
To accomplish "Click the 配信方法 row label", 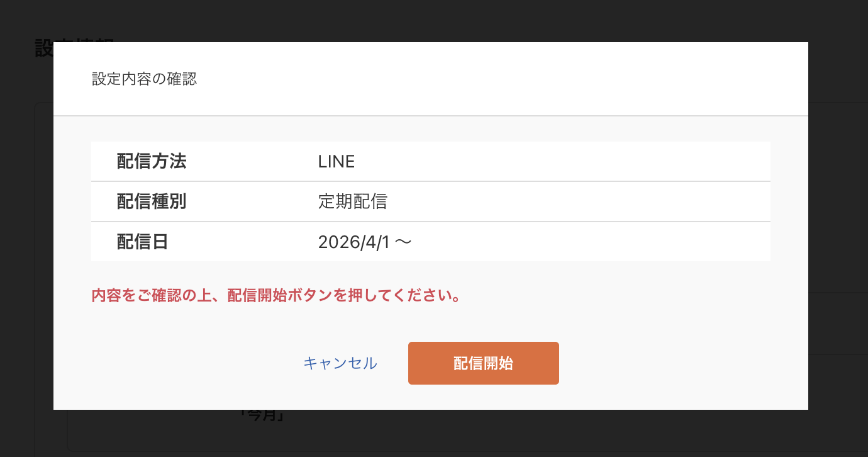I will pos(151,161).
